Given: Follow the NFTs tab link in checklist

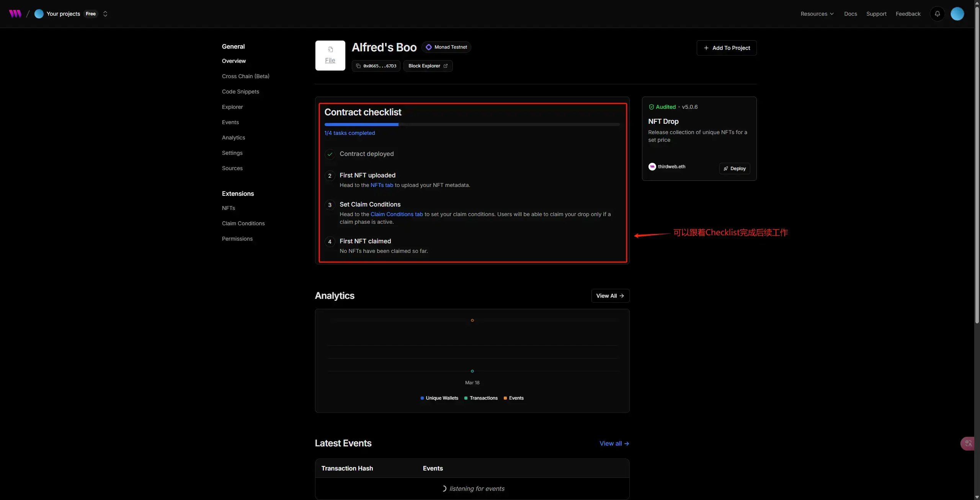Looking at the screenshot, I should (x=382, y=185).
